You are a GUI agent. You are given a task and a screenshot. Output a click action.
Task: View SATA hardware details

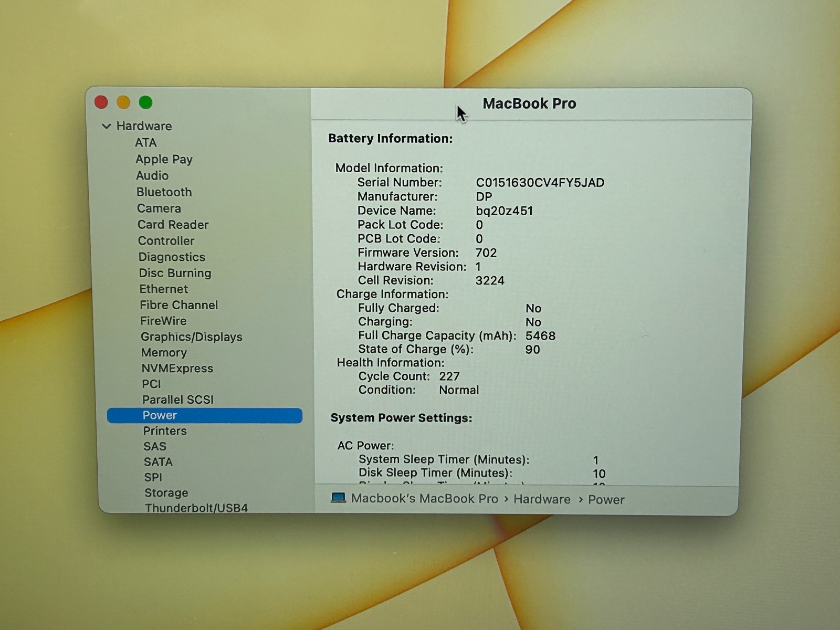click(x=158, y=462)
